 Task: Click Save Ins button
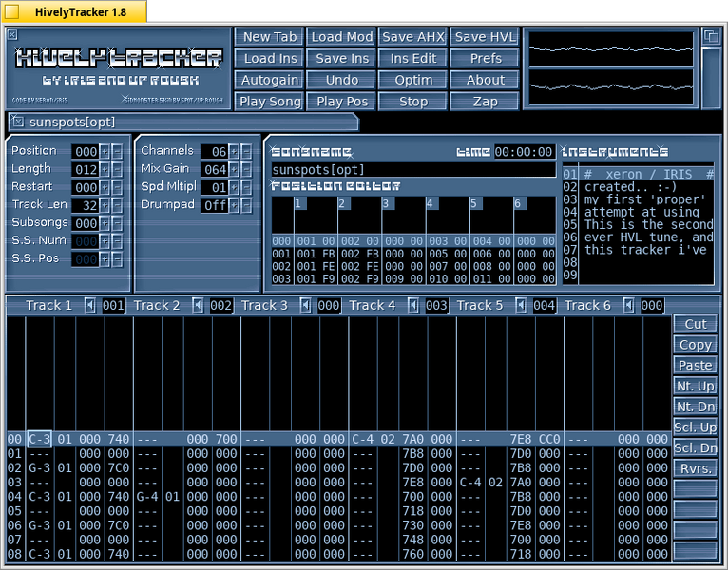click(341, 59)
